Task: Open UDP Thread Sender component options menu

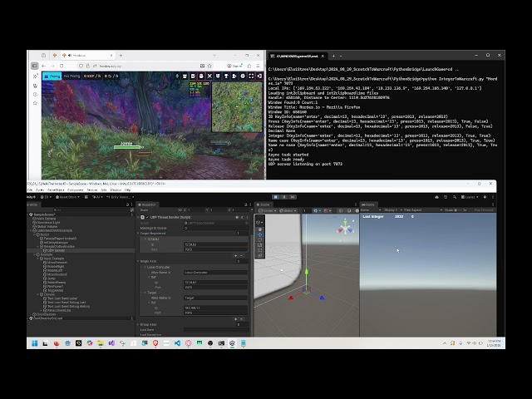Action: pos(248,217)
